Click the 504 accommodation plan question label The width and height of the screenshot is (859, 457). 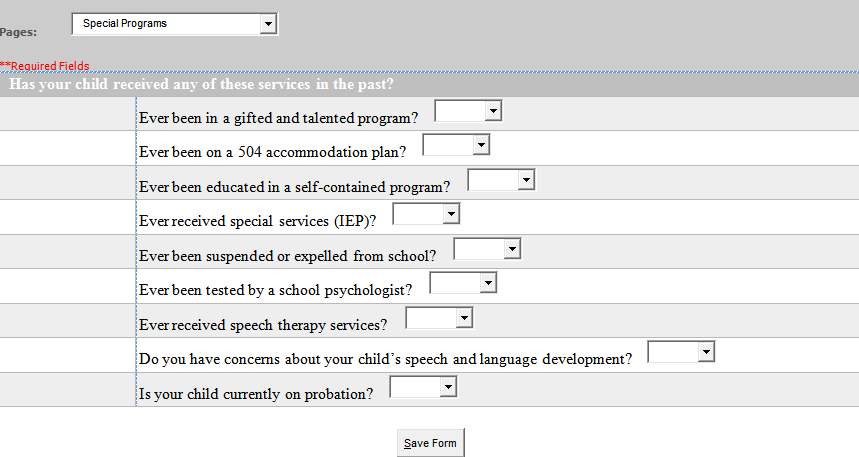click(x=272, y=152)
